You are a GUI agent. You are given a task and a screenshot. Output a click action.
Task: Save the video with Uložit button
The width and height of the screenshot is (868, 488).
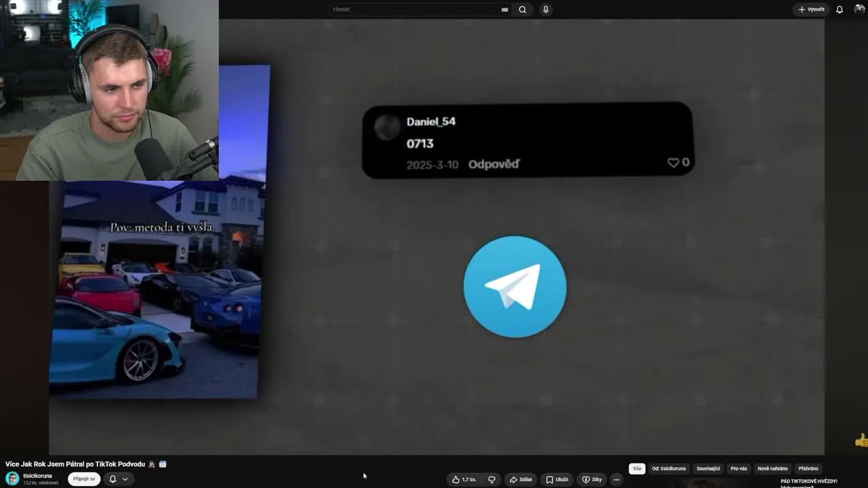tap(557, 479)
